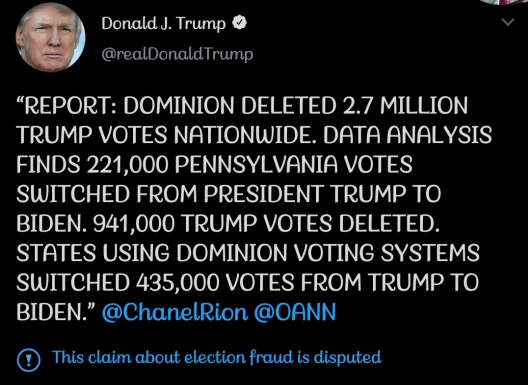Open 'This claim about election fraud is disputed'
The image size is (528, 385).
217,357
